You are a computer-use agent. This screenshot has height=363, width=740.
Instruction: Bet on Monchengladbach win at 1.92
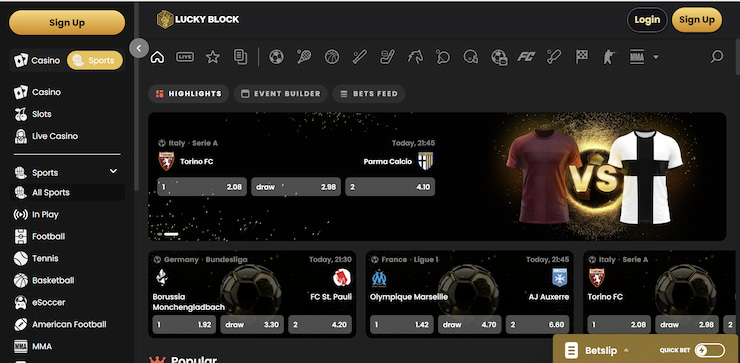(185, 325)
